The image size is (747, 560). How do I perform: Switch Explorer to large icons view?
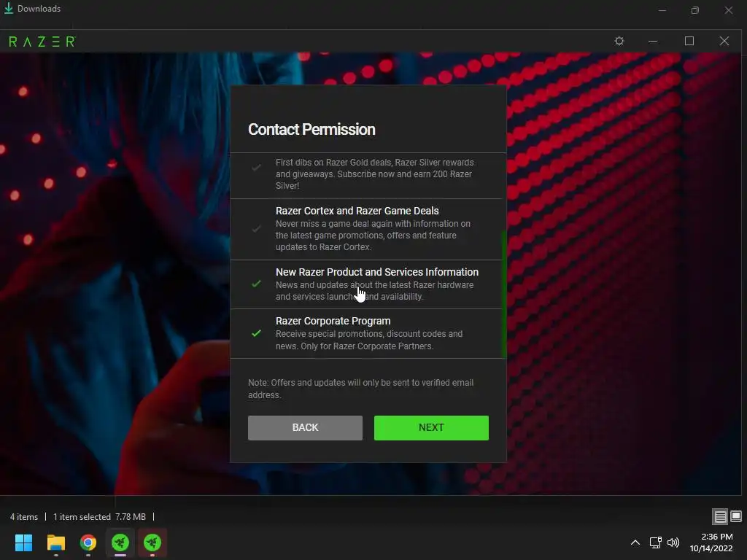coord(736,516)
